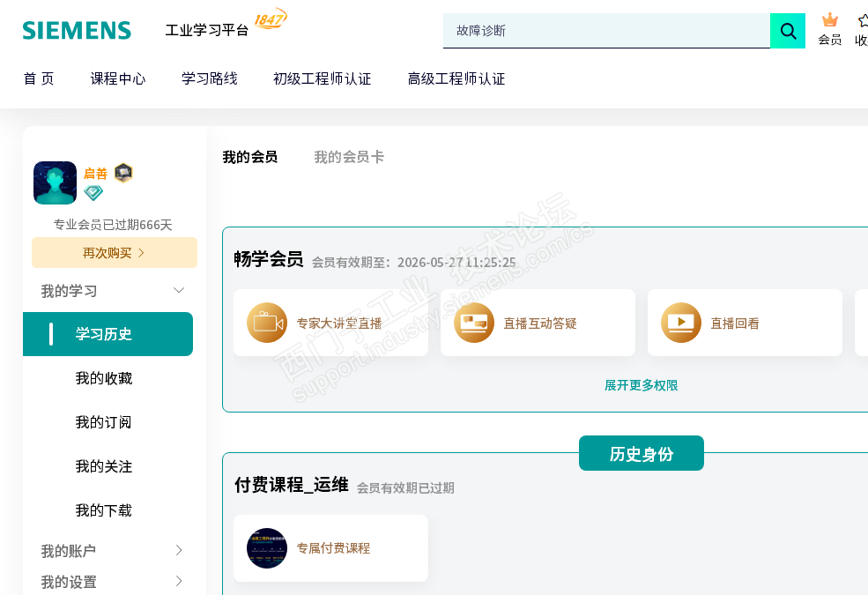Click the 专属付费课程 round thumbnail
Image resolution: width=868 pixels, height=595 pixels.
266,548
